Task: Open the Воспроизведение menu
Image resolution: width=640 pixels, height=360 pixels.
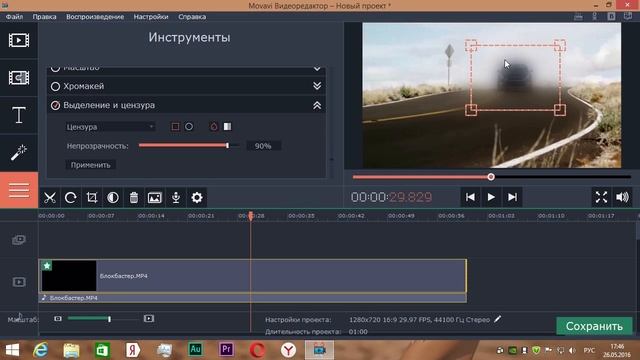Action: click(x=95, y=17)
